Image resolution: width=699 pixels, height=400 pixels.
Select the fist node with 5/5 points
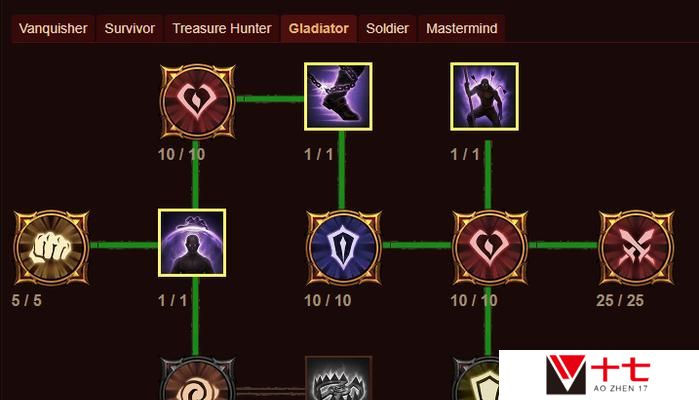click(x=51, y=247)
